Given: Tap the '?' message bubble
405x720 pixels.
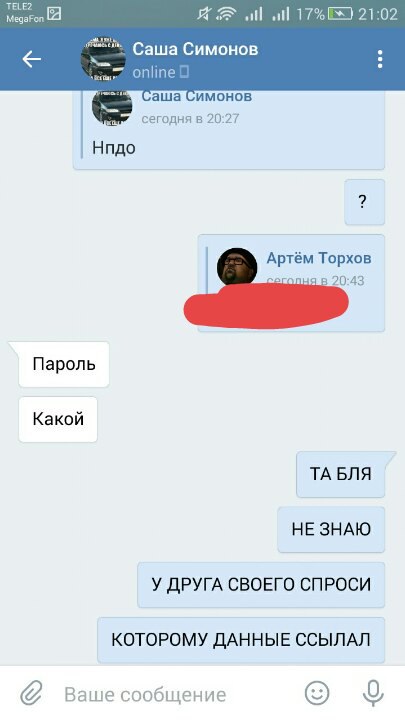Looking at the screenshot, I should point(365,202).
